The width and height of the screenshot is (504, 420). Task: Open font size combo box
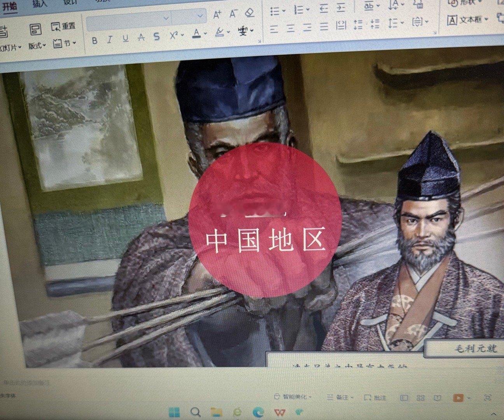(189, 17)
